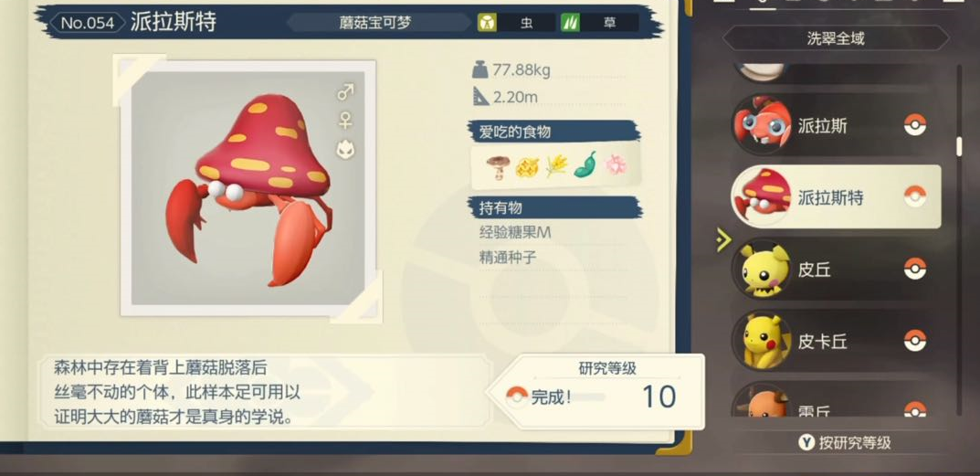Toggle Poké Ball caught marker for 皮丘
The width and height of the screenshot is (980, 476).
pyautogui.click(x=915, y=269)
